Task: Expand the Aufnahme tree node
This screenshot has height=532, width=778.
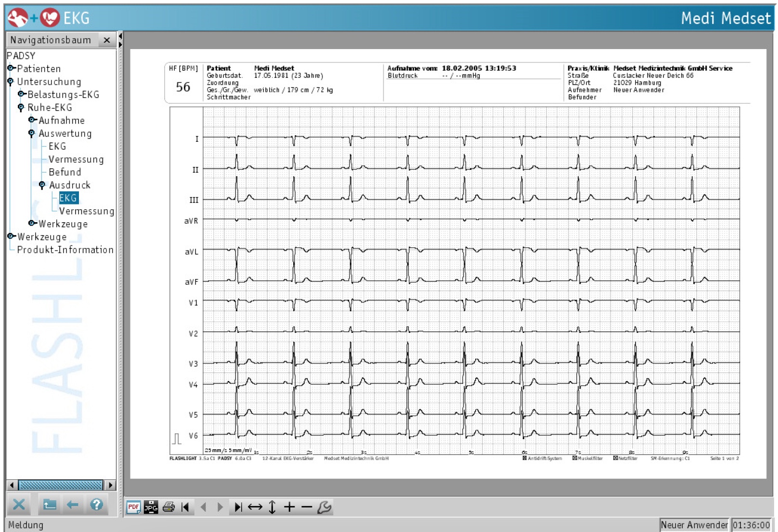Action: tap(32, 120)
